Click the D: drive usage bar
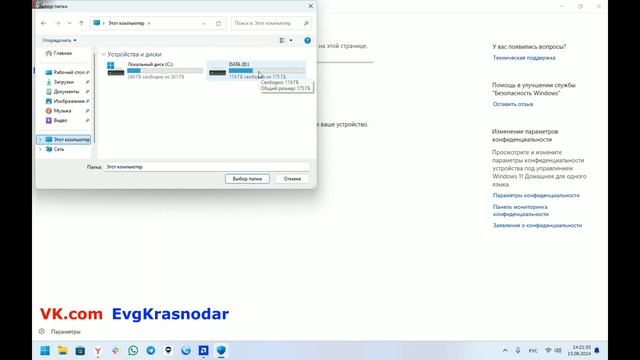 coord(267,71)
